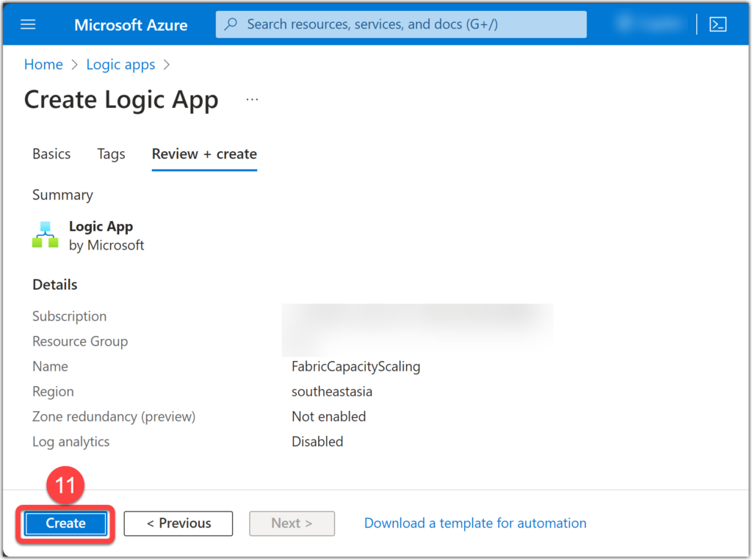This screenshot has width=752, height=560.
Task: Click the Name label
Action: click(x=50, y=366)
